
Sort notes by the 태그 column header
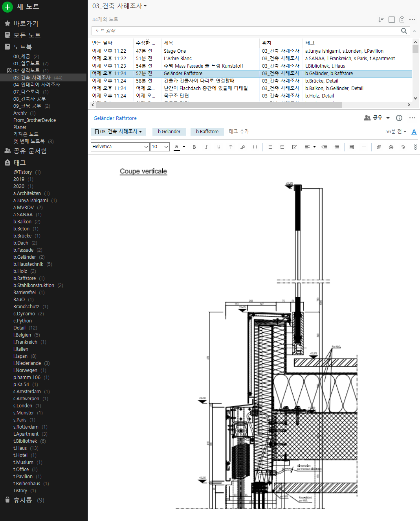[x=357, y=43]
